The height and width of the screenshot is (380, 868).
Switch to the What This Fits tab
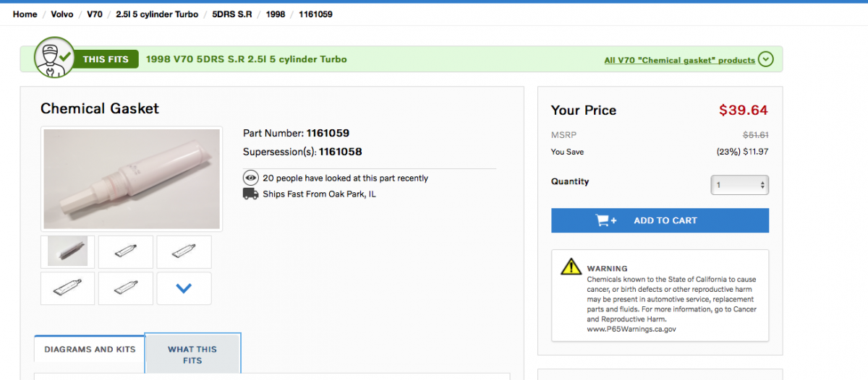(x=192, y=354)
